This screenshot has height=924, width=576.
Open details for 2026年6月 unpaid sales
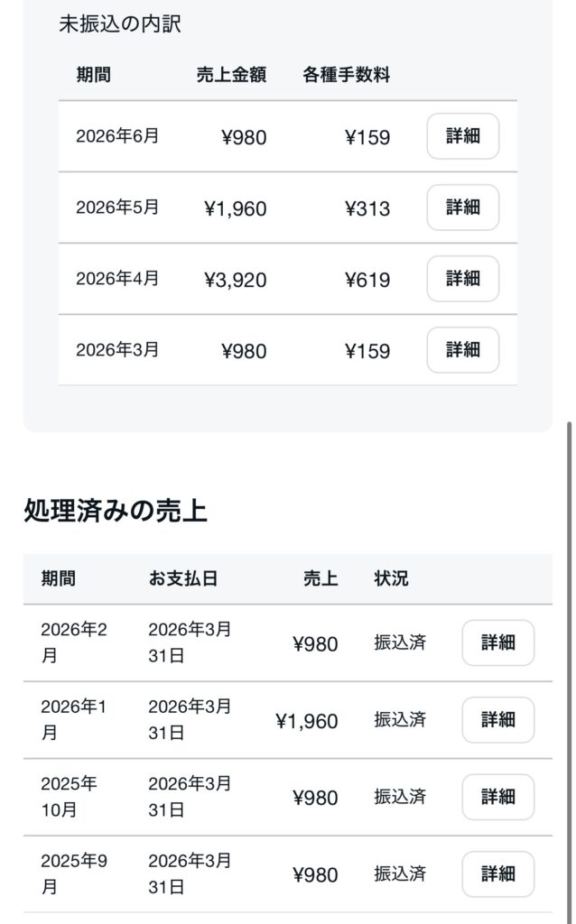tap(463, 136)
